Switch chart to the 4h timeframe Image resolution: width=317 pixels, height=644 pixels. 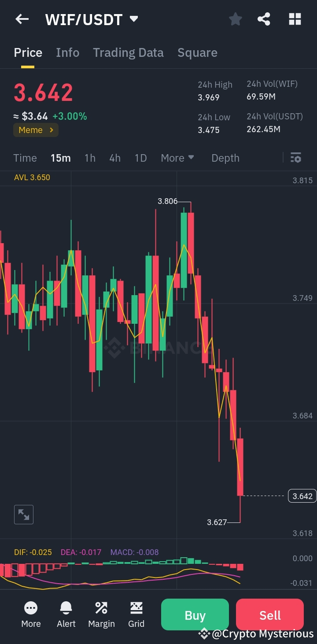(x=114, y=158)
